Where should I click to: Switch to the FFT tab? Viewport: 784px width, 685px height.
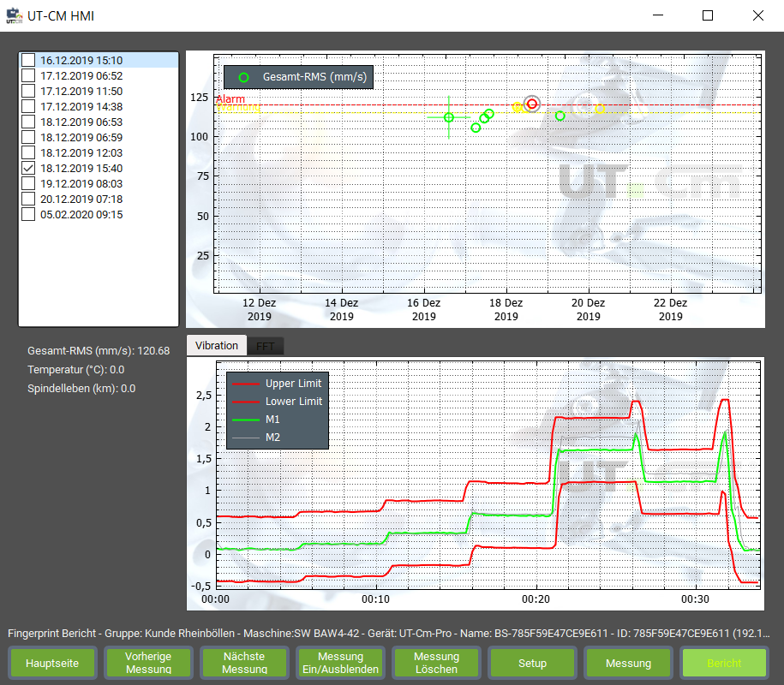pyautogui.click(x=266, y=346)
